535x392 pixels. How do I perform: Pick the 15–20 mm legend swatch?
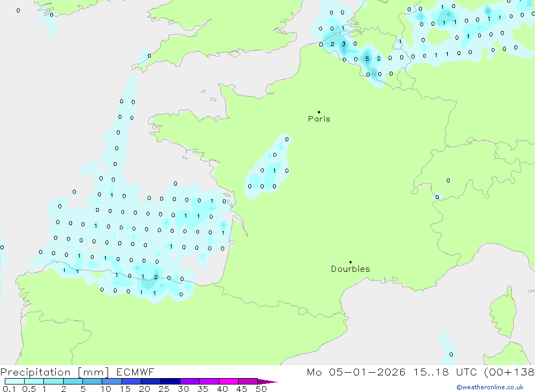point(132,381)
